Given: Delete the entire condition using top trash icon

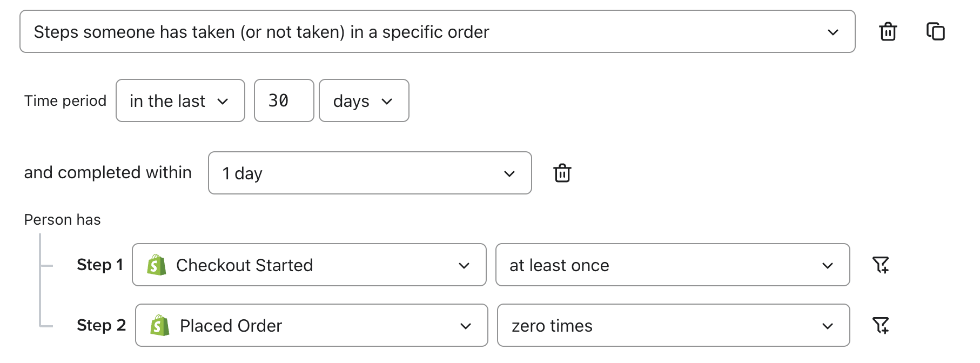Looking at the screenshot, I should point(888,31).
